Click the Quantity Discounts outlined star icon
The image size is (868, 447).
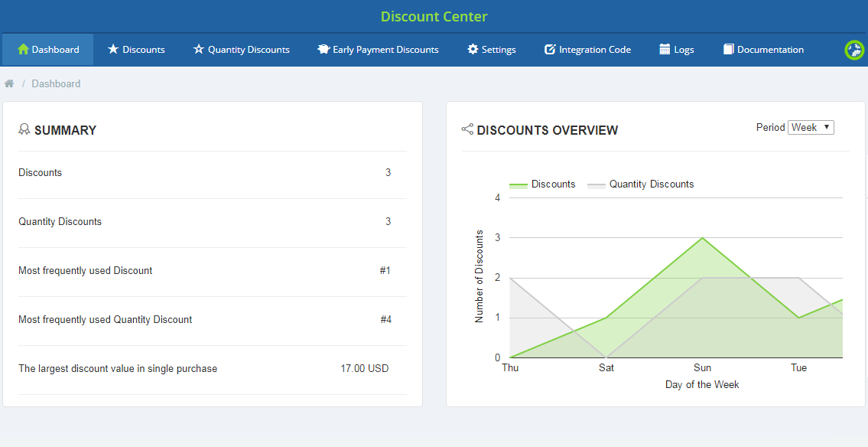[x=199, y=50]
